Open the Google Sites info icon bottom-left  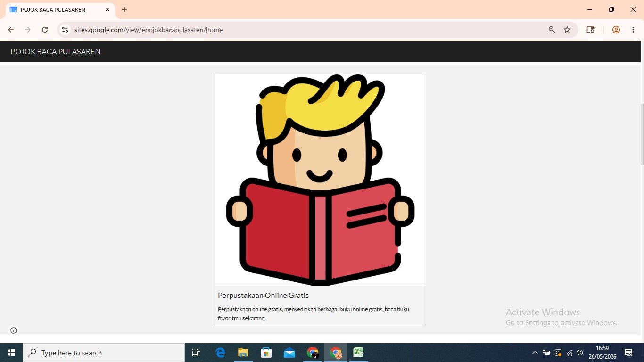pyautogui.click(x=14, y=330)
